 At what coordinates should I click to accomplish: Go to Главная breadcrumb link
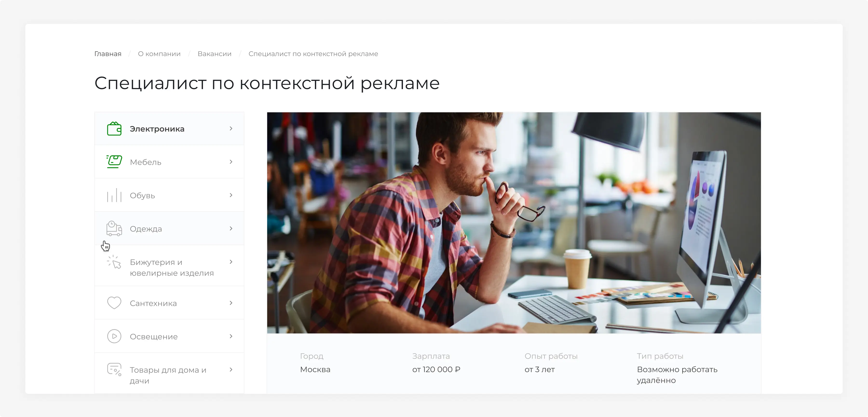108,54
